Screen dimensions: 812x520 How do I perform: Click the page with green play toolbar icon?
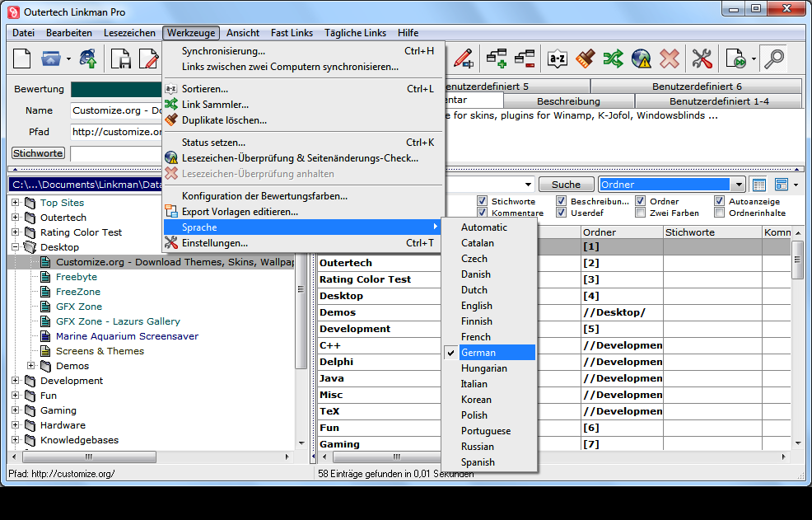tap(735, 59)
